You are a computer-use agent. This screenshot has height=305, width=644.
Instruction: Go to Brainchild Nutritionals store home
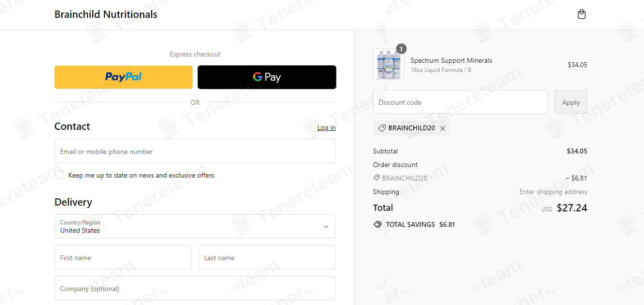pos(106,14)
